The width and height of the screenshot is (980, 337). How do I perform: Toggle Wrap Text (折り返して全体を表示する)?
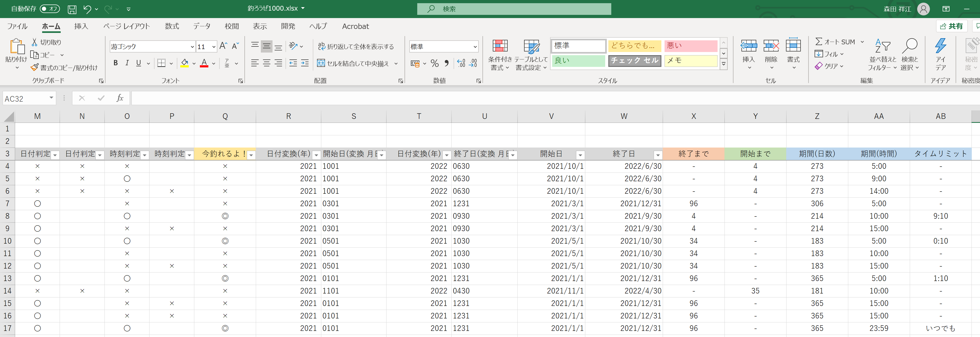tap(356, 46)
